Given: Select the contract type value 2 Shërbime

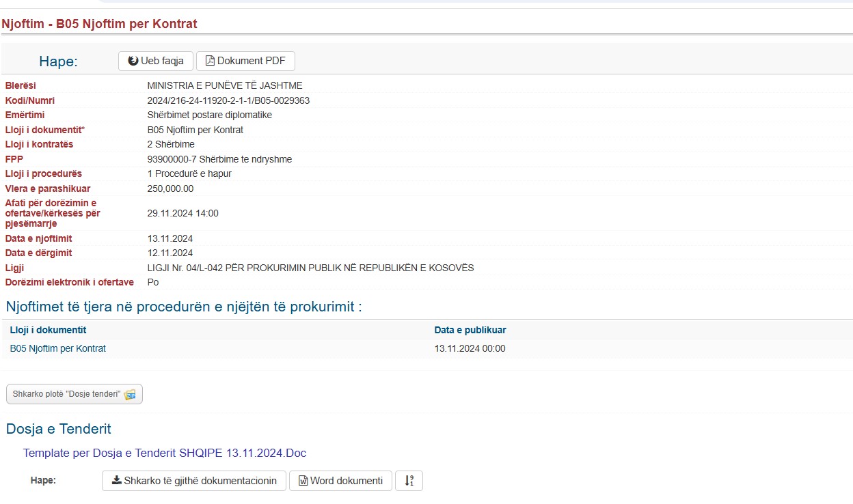Looking at the screenshot, I should coord(171,144).
